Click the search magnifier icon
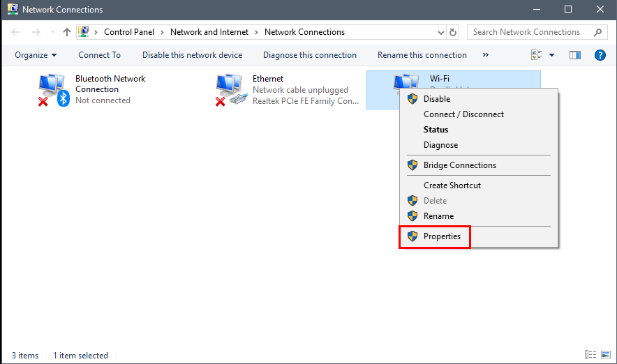Viewport: 617px width, 364px height. pyautogui.click(x=597, y=32)
